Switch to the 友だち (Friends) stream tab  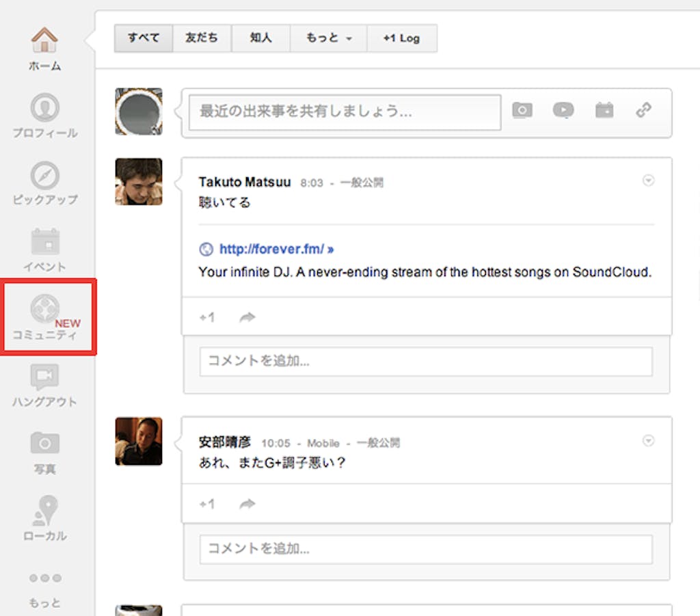pos(202,38)
